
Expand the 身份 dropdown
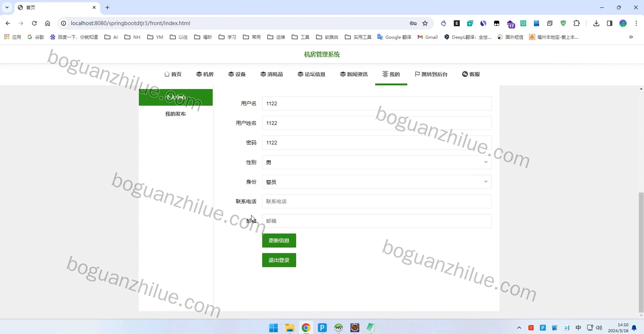(x=377, y=182)
